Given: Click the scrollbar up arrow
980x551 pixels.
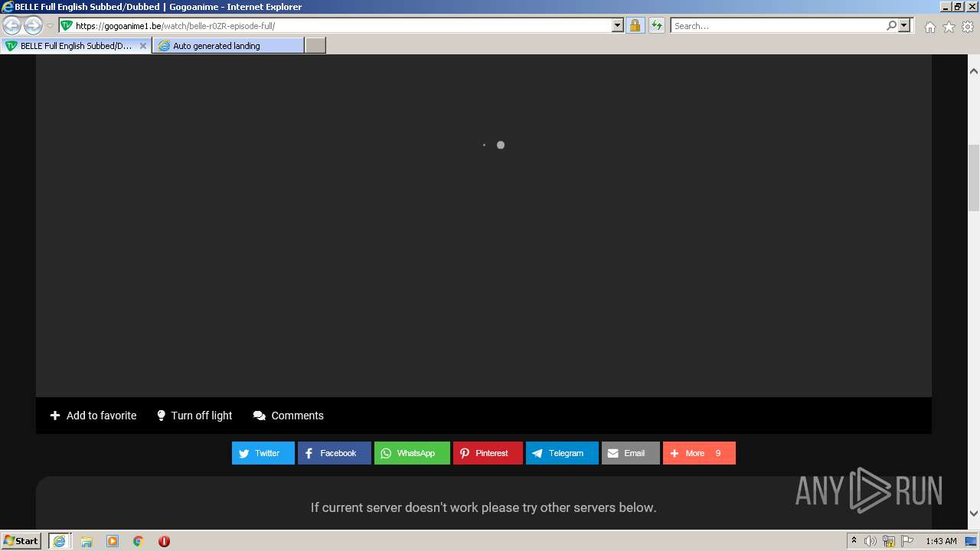Looking at the screenshot, I should click(974, 71).
